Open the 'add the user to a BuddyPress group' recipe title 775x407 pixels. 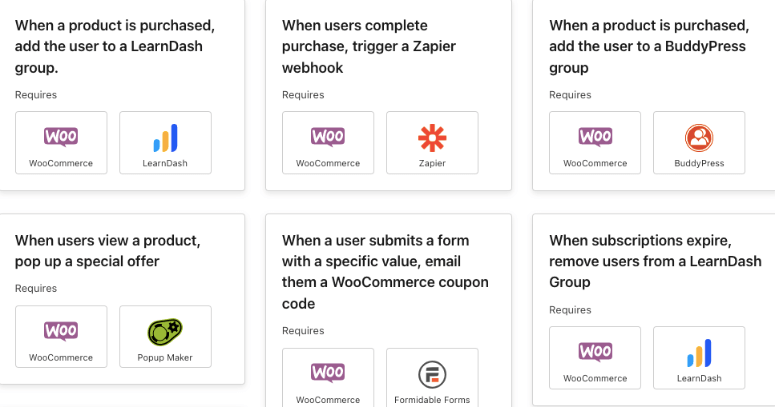tap(649, 46)
